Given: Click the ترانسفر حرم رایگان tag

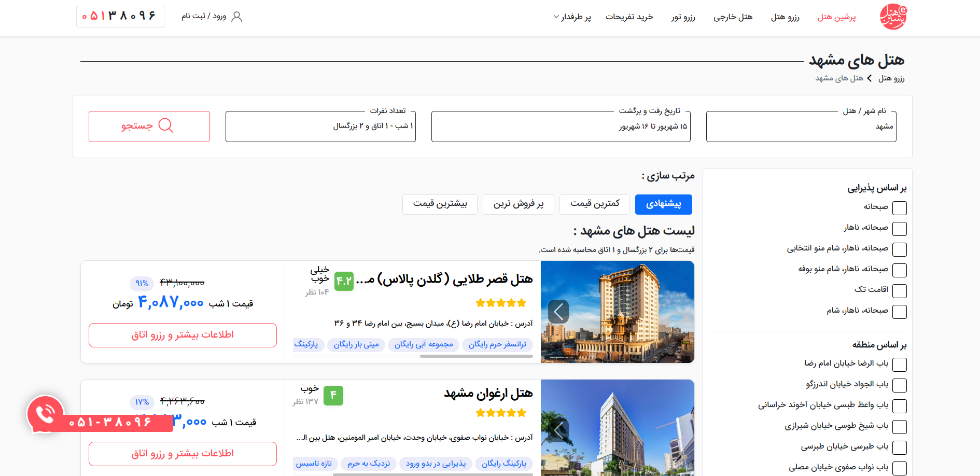Looking at the screenshot, I should (497, 344).
